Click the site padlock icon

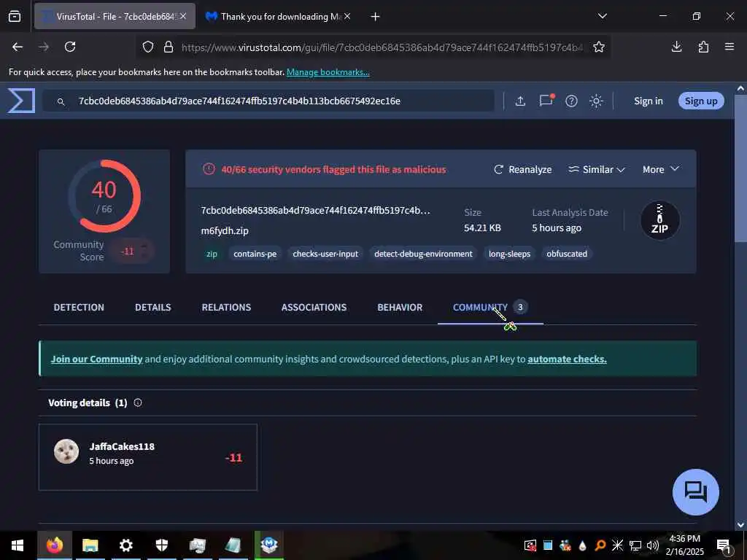pyautogui.click(x=169, y=47)
